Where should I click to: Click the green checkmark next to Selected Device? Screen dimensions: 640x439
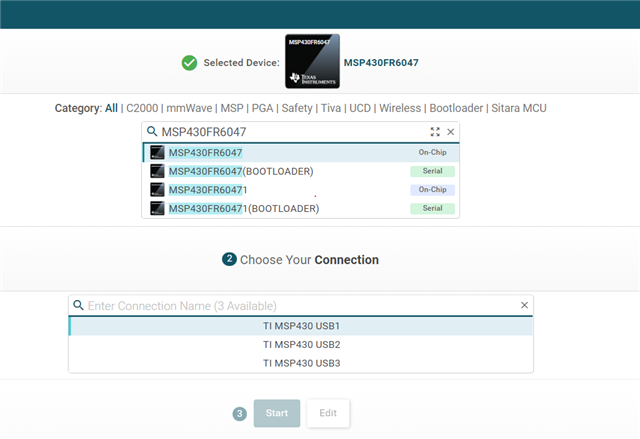[189, 63]
